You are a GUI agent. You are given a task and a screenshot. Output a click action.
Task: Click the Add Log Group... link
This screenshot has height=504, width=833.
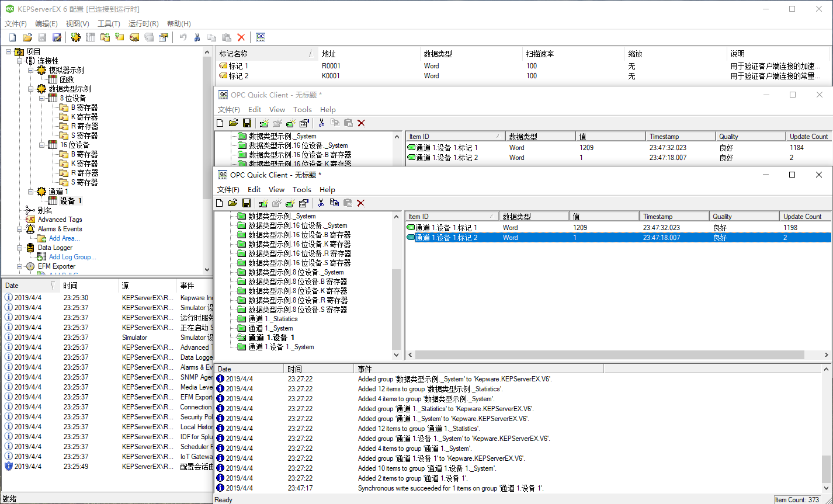pos(72,257)
